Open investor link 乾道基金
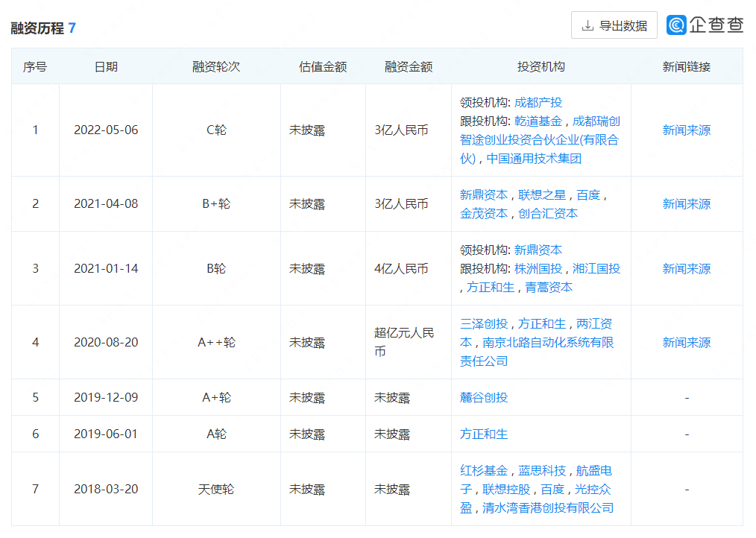 [x=538, y=121]
